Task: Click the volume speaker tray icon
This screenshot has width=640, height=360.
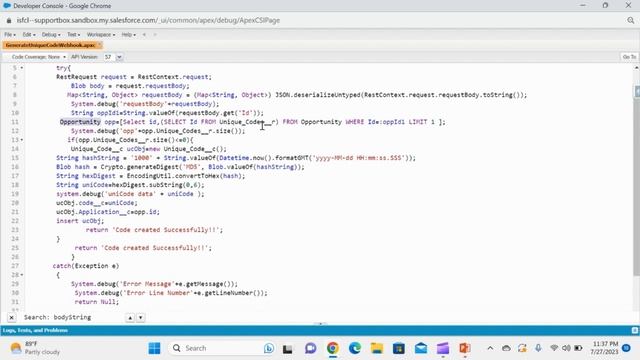Action: [x=566, y=348]
